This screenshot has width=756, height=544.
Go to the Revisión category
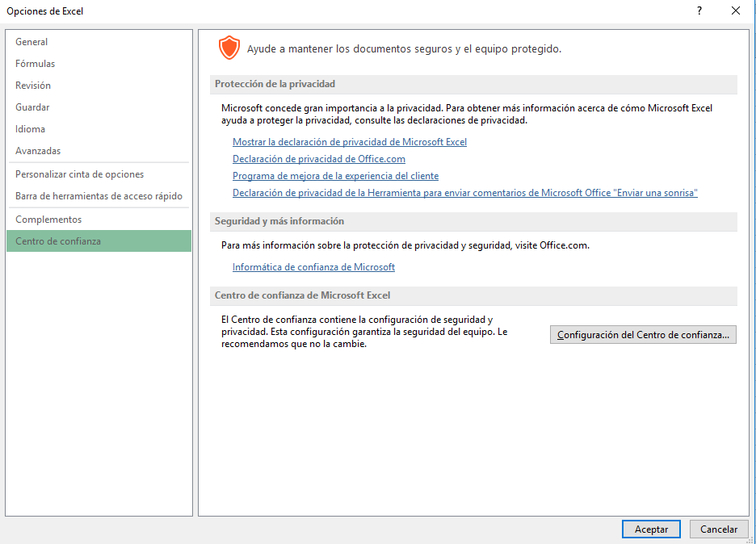point(99,86)
